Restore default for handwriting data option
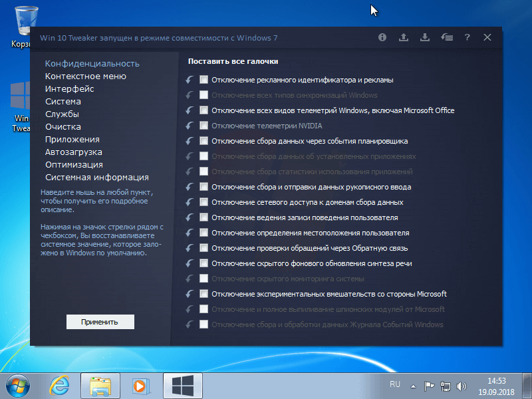The image size is (532, 399). 190,187
